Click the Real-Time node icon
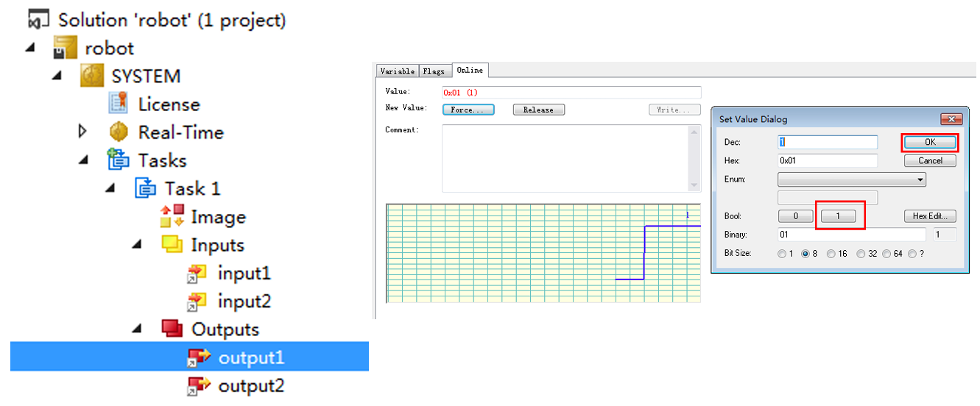This screenshot has width=980, height=406. tap(119, 132)
